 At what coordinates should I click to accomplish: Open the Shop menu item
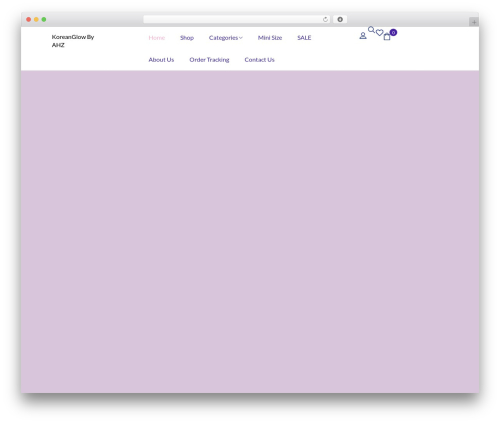(x=187, y=38)
